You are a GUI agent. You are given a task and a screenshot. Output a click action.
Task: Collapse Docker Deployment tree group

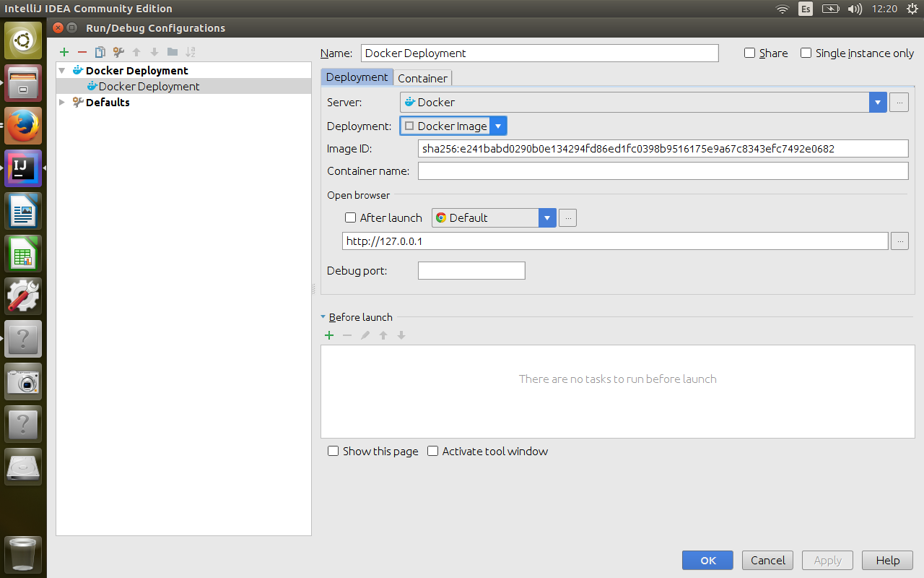62,71
